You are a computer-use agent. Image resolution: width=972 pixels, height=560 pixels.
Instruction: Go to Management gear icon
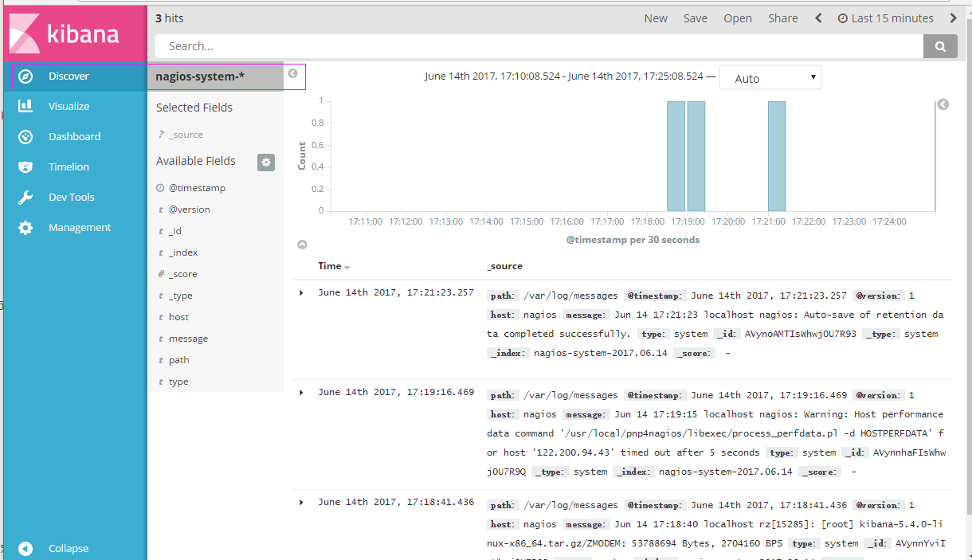coord(25,228)
